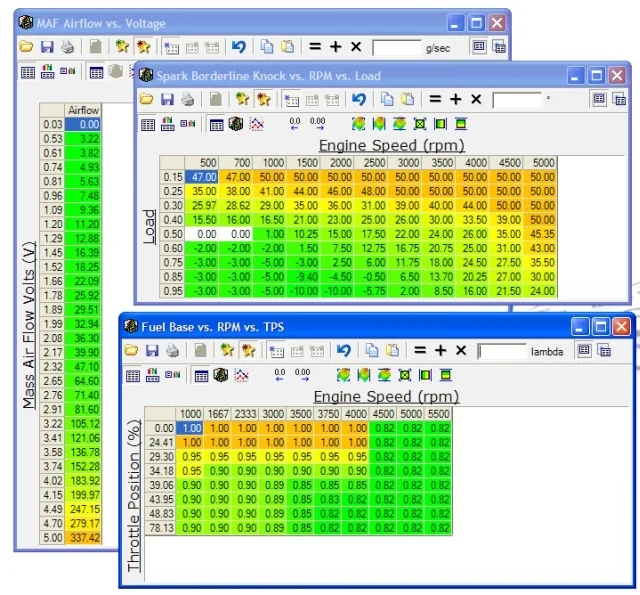The height and width of the screenshot is (595, 640).
Task: Click Save icon in Fuel Base window
Action: [151, 351]
